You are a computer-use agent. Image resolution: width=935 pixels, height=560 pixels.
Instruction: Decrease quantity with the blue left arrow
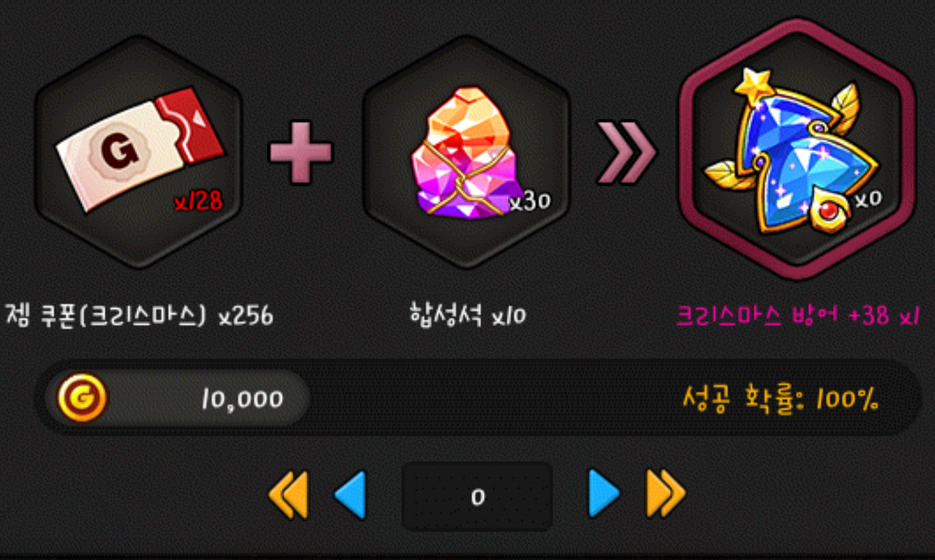click(350, 495)
